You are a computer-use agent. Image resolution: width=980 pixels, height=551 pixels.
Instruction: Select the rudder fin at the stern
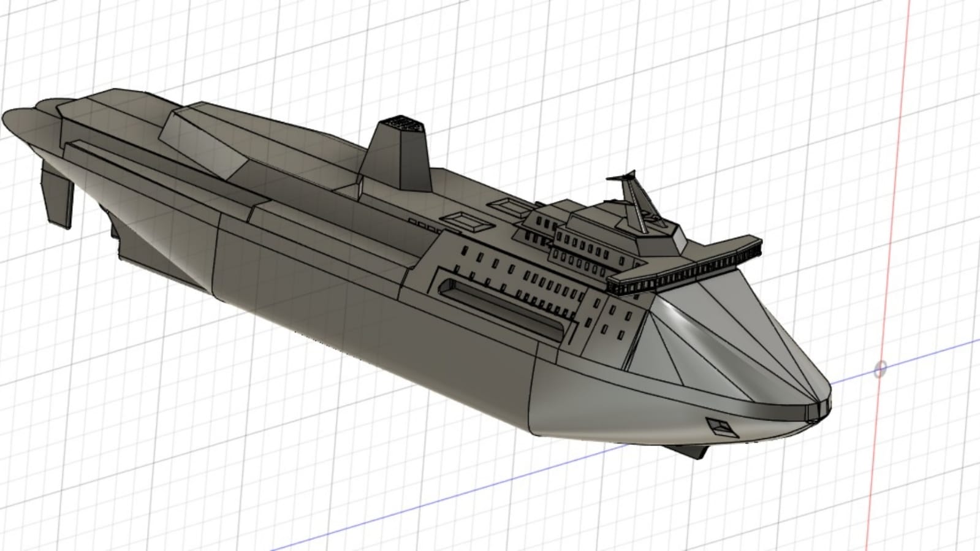[x=57, y=195]
